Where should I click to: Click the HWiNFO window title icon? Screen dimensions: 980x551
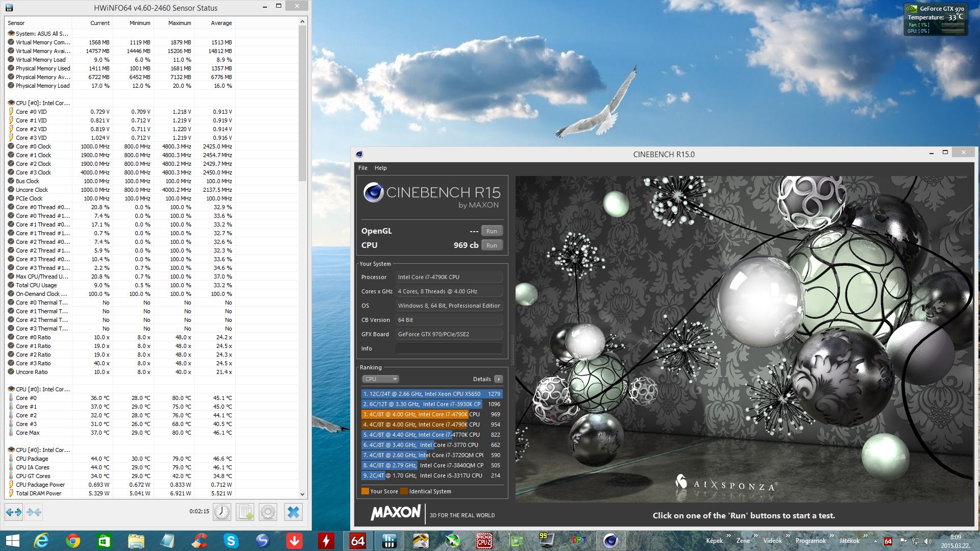[9, 8]
